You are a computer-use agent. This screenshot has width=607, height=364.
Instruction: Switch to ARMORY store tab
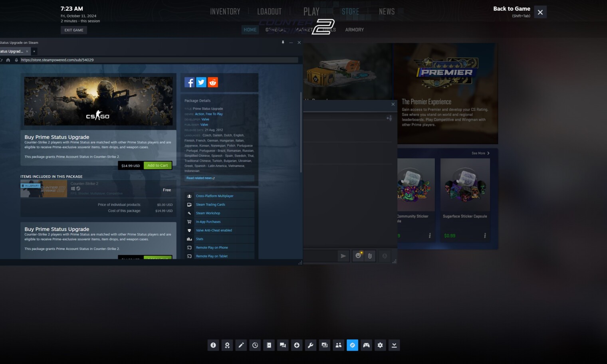point(355,30)
